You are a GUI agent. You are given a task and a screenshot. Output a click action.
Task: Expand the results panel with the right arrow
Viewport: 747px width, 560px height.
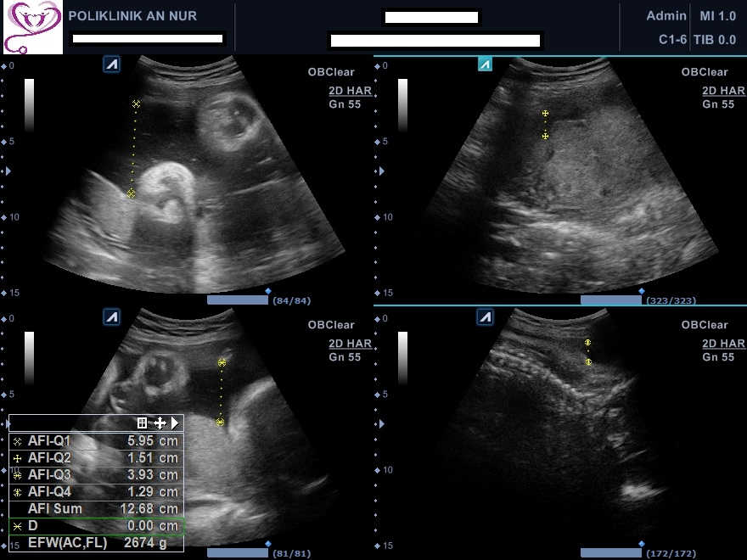click(175, 423)
